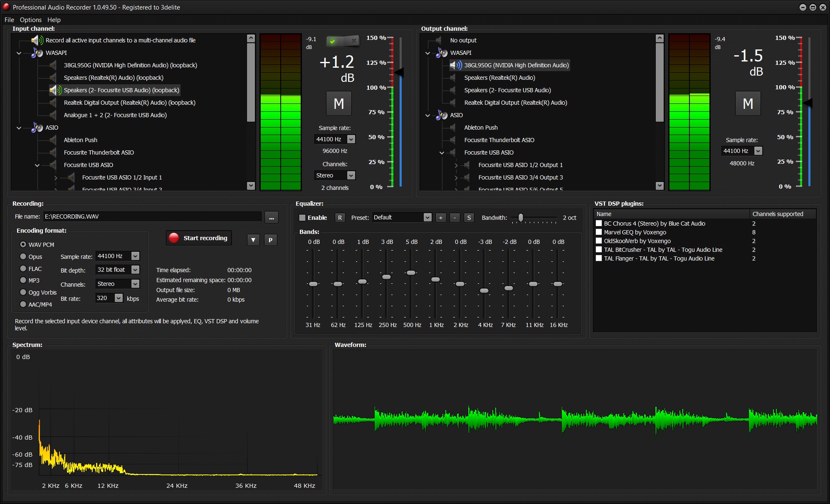
Task: Open the equalizer Preset dropdown
Action: point(427,218)
